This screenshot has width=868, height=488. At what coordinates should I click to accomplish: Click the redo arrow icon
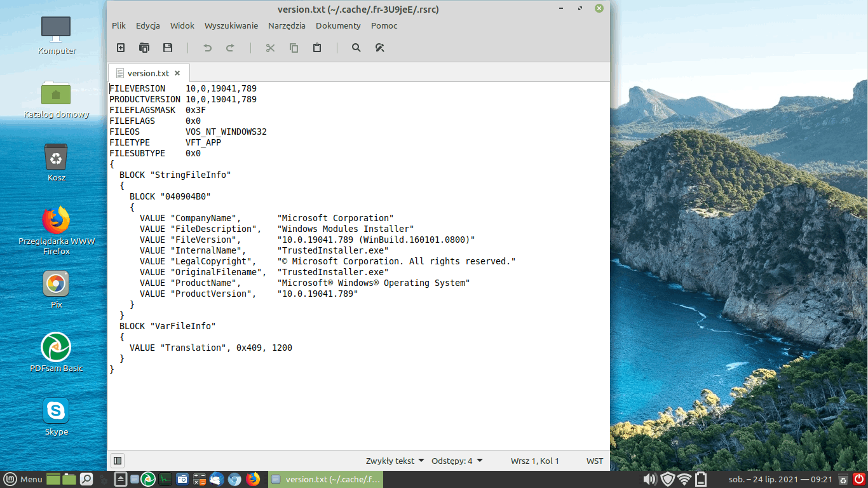pos(230,48)
